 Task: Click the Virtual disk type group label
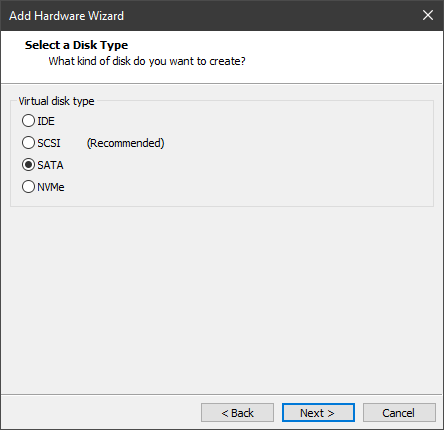[x=56, y=101]
